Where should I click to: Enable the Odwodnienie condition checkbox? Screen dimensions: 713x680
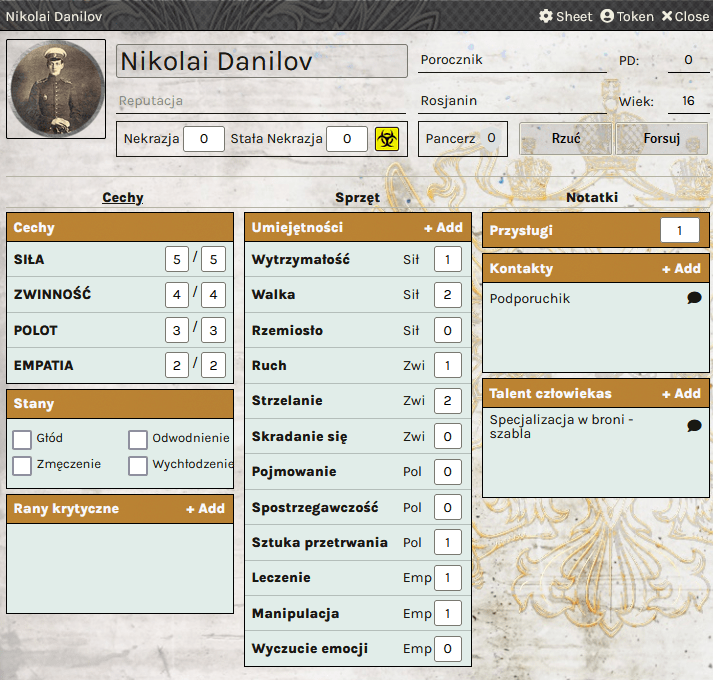[x=138, y=439]
